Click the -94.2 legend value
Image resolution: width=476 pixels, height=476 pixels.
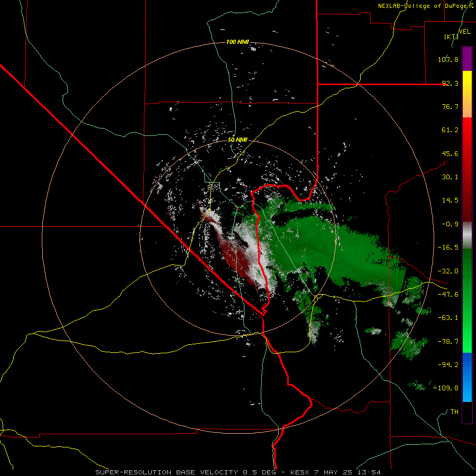(448, 365)
